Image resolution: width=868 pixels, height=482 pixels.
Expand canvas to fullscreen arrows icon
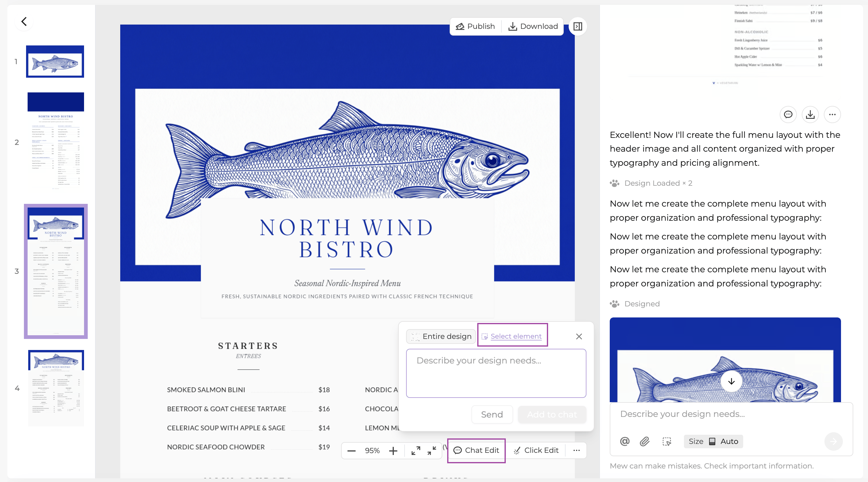click(416, 451)
